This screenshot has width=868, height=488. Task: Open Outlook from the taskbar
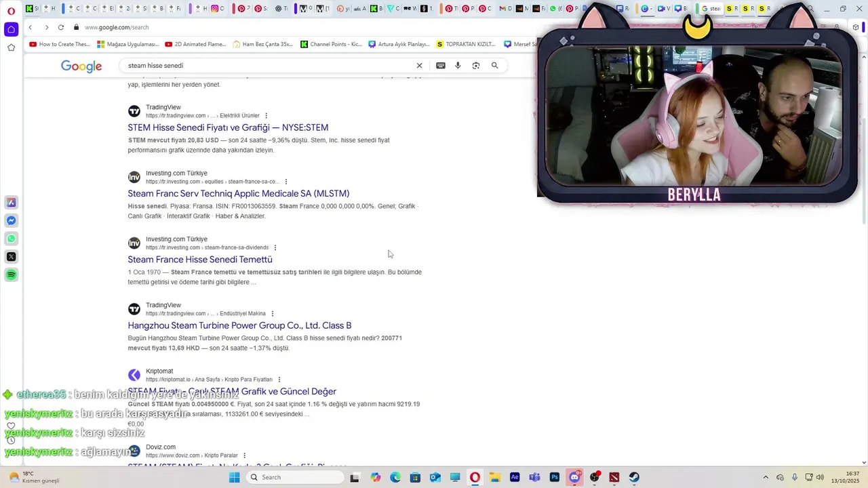coord(435,477)
